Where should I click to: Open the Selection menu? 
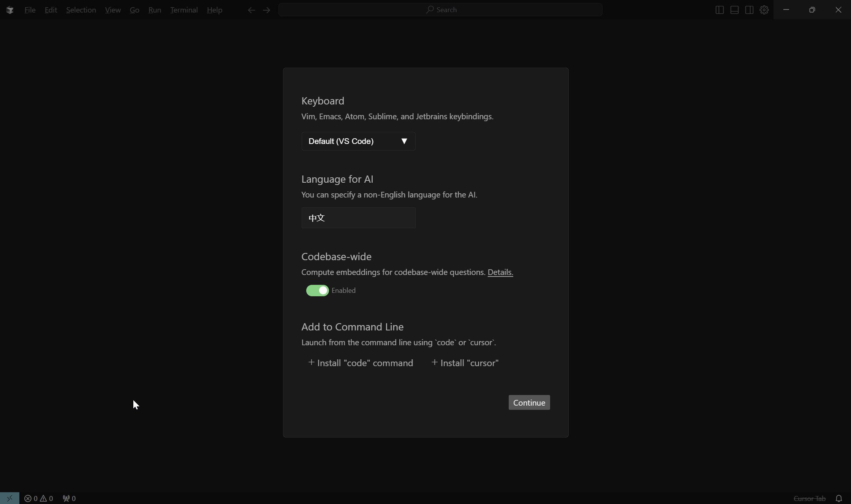(x=81, y=10)
